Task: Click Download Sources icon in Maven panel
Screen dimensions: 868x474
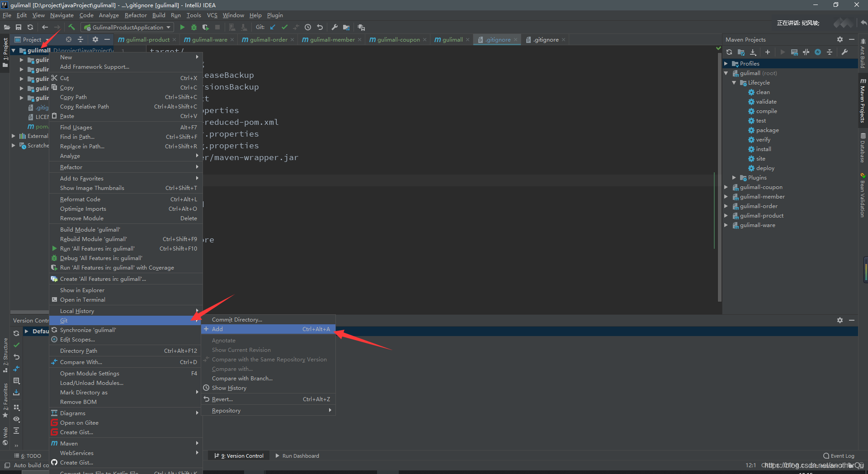Action: pyautogui.click(x=753, y=52)
